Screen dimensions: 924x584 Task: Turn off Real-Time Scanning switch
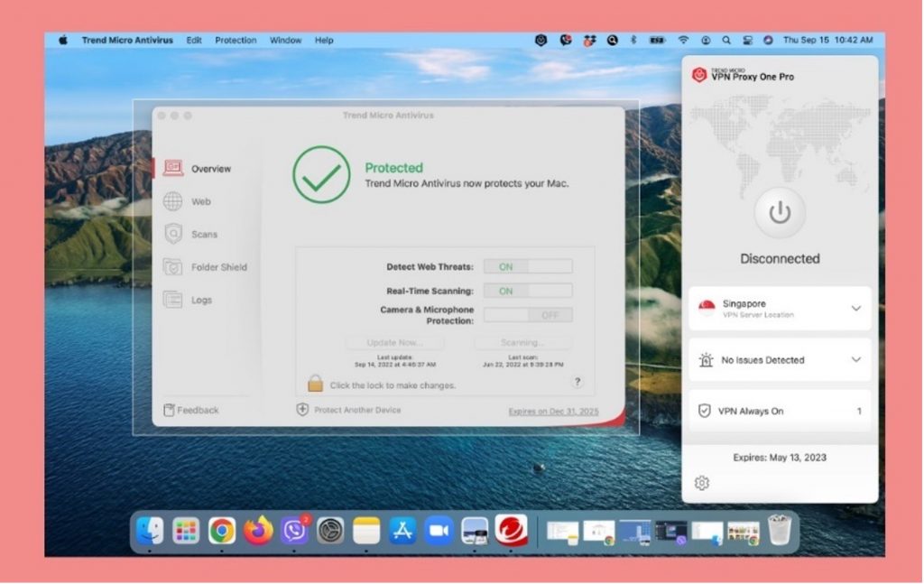pos(527,291)
